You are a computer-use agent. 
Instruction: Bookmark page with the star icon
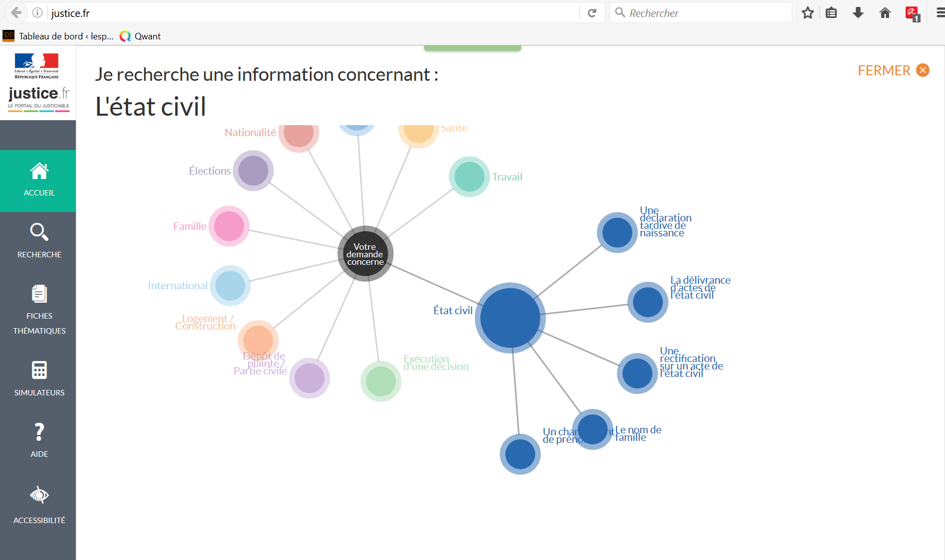(x=807, y=13)
